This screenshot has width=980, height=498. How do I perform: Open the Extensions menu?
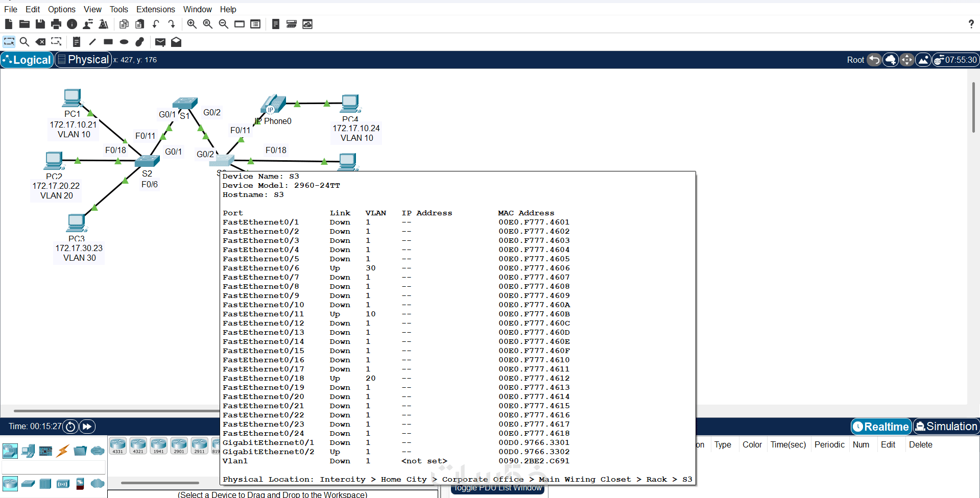(156, 9)
